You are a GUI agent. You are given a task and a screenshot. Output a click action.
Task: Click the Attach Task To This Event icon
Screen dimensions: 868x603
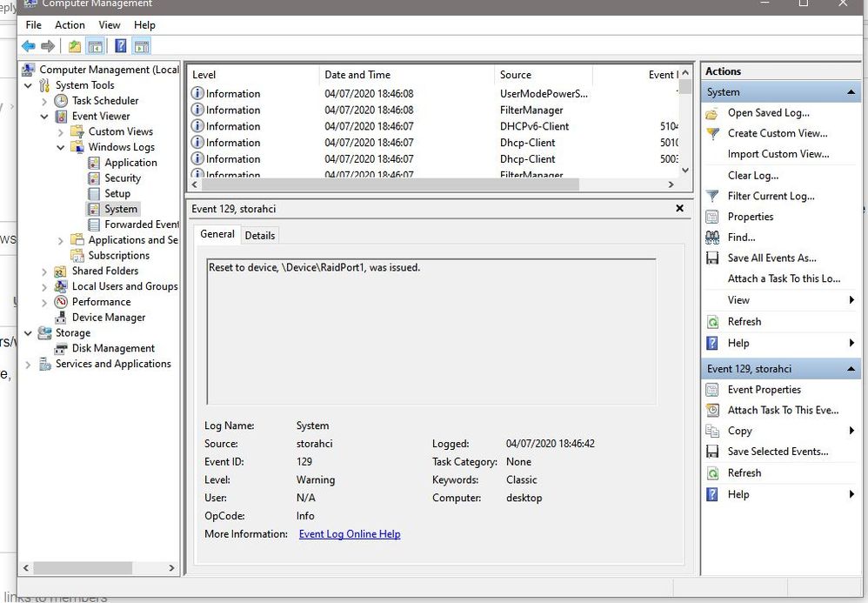(x=712, y=411)
